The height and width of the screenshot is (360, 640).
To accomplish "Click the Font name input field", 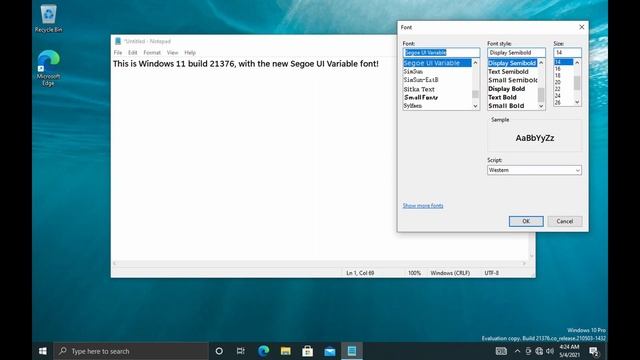I will click(441, 53).
